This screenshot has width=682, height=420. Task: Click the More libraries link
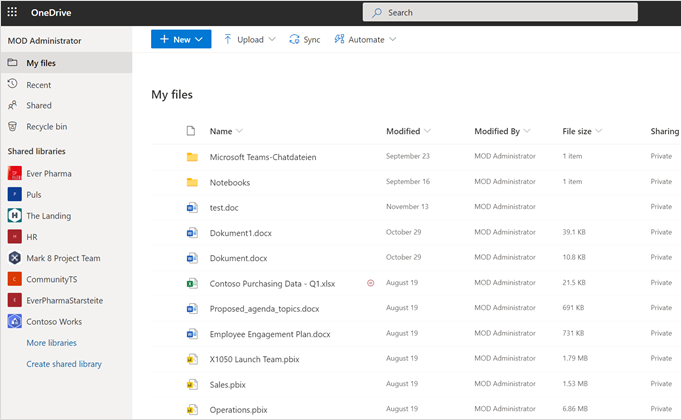click(x=51, y=343)
